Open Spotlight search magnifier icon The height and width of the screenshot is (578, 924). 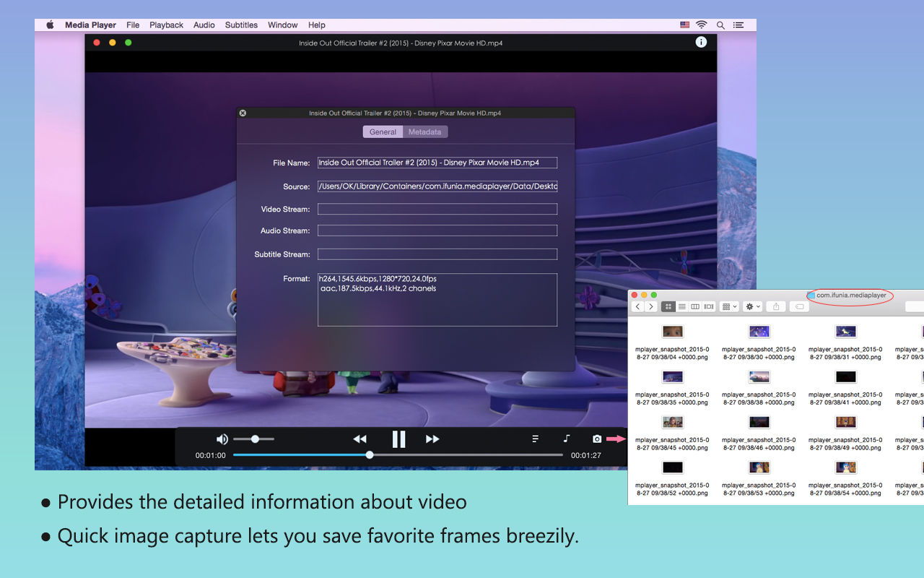coord(720,25)
